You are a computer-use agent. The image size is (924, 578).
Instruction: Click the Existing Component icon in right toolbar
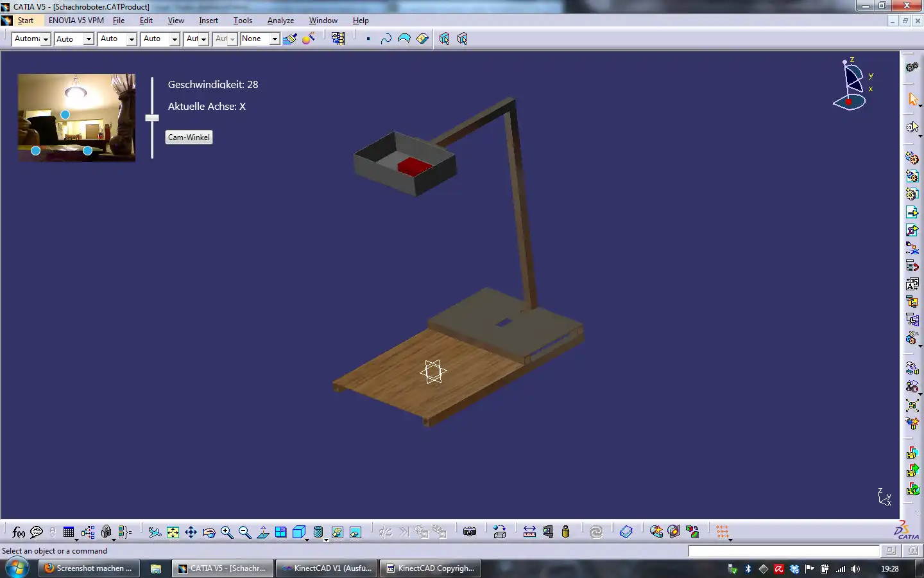[x=912, y=212]
